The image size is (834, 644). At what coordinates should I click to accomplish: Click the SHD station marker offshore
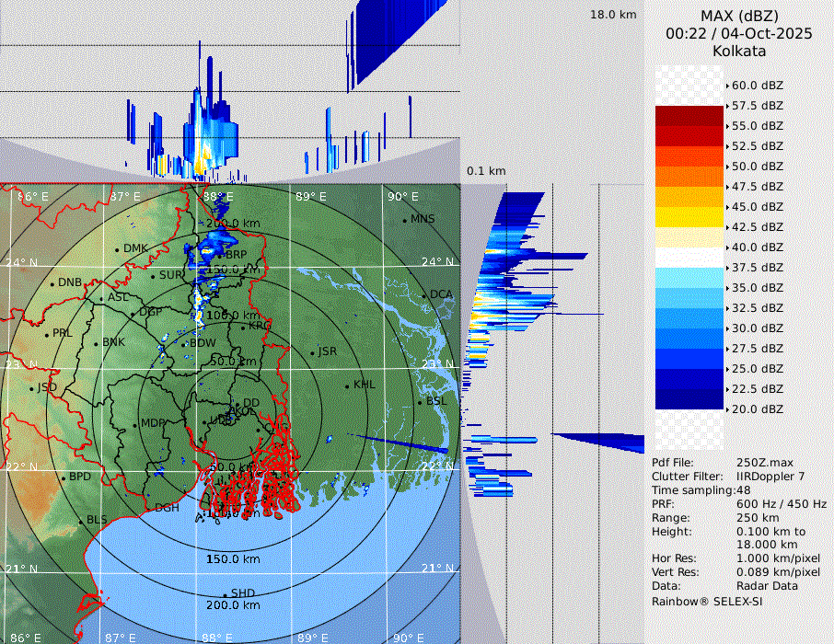(x=226, y=593)
